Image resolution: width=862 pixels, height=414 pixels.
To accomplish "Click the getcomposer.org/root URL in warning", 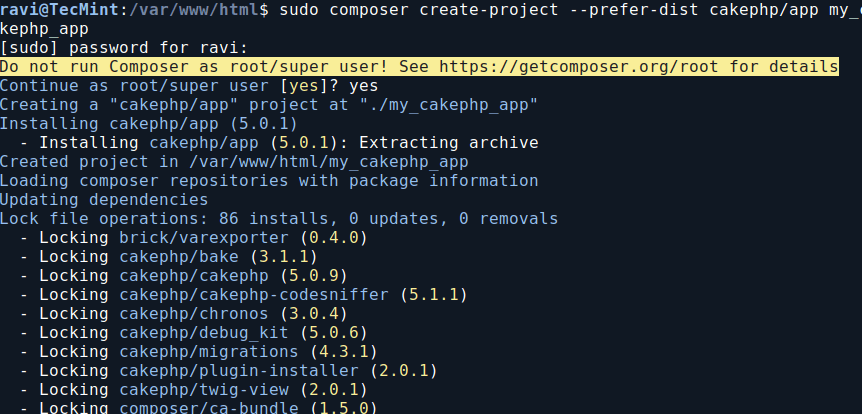I will (x=579, y=67).
